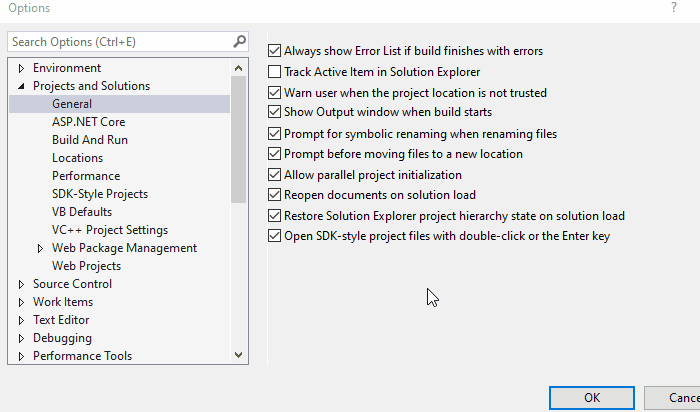Click the OK button
700x412 pixels.
(x=592, y=397)
